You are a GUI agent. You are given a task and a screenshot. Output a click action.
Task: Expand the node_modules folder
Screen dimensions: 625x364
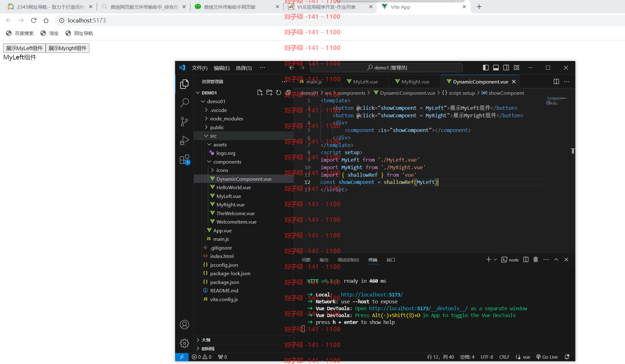(206, 119)
